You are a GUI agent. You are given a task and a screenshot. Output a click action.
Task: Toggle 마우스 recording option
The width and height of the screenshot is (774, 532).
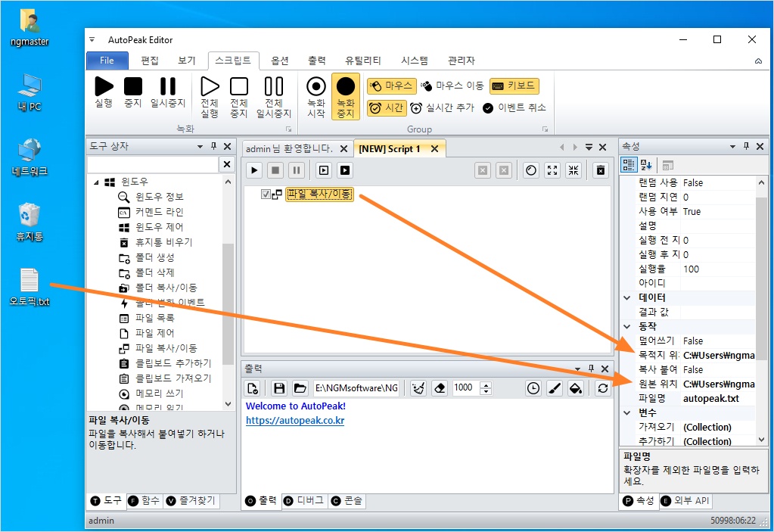(x=391, y=86)
